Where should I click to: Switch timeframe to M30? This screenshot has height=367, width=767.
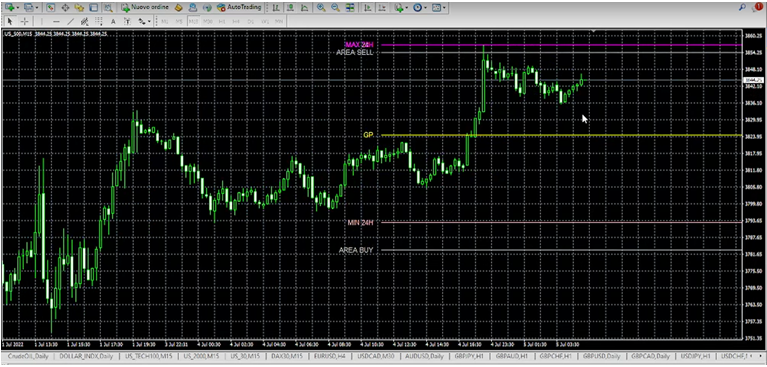[x=208, y=21]
